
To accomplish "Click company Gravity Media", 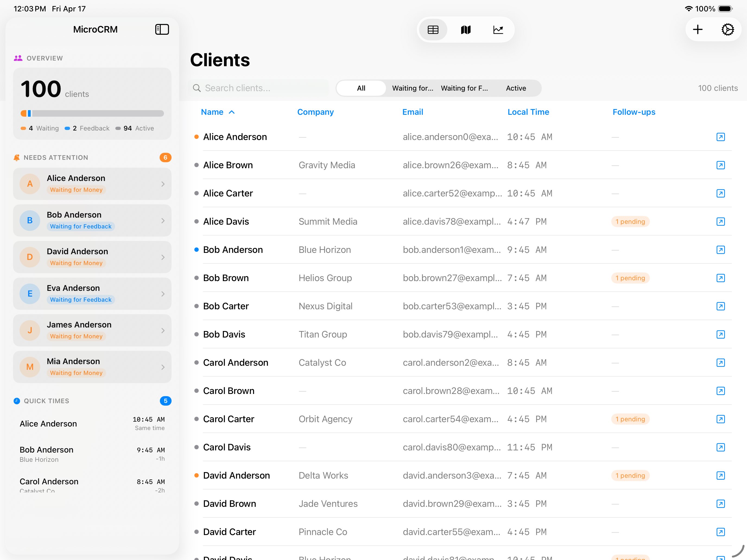I will click(327, 165).
